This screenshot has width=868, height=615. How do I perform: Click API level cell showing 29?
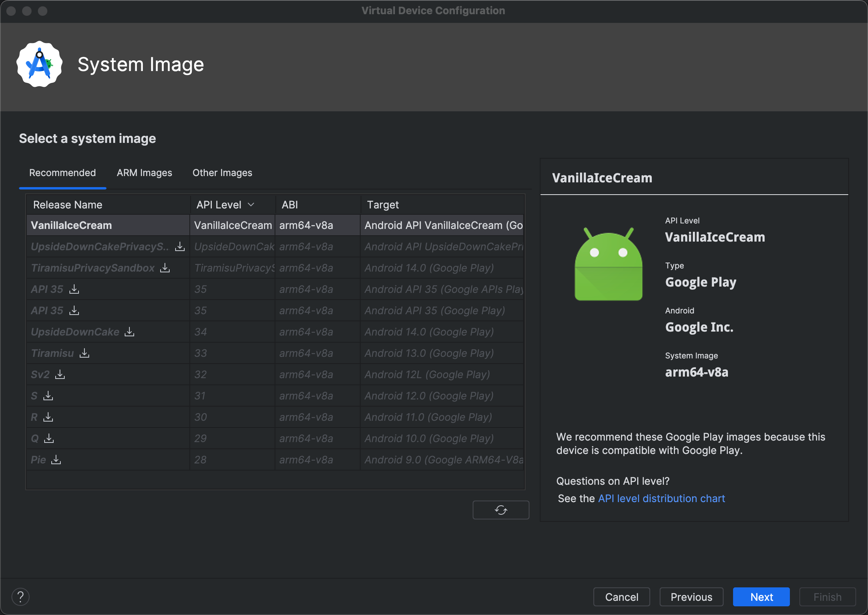click(232, 438)
